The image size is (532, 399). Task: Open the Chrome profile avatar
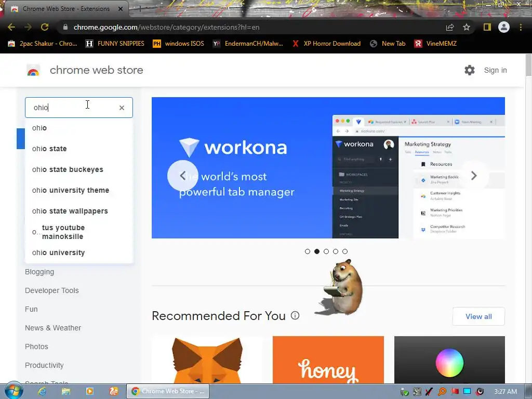[x=504, y=27]
